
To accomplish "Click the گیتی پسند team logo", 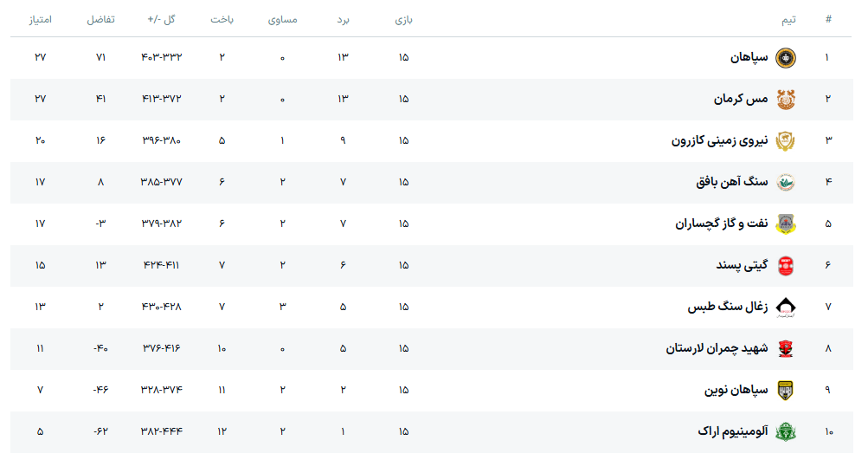I will pos(785,266).
